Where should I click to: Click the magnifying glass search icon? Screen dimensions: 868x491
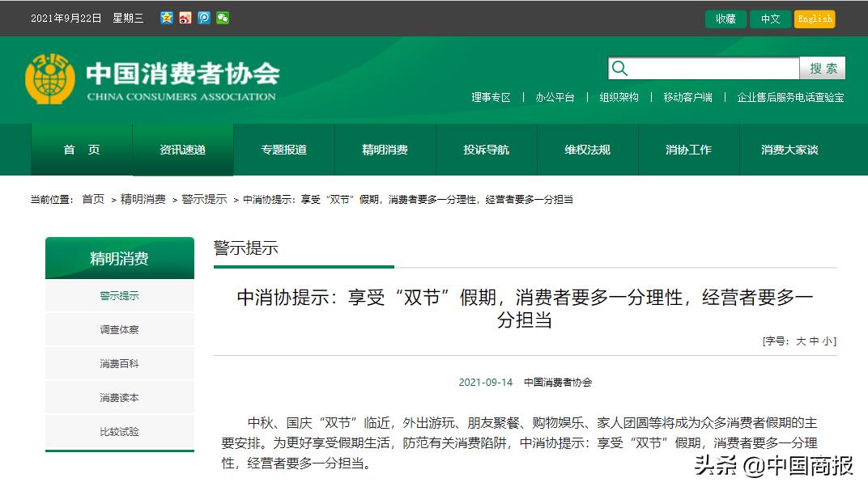pos(619,67)
